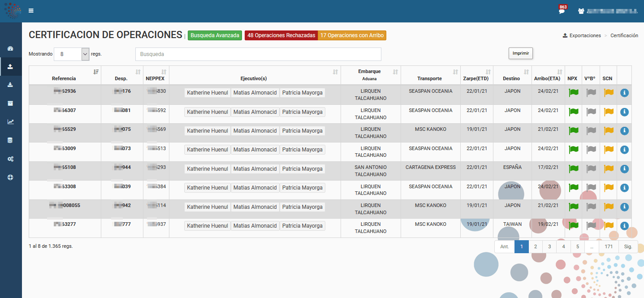Open the archive box icon in sidebar
644x298 pixels.
[x=11, y=103]
